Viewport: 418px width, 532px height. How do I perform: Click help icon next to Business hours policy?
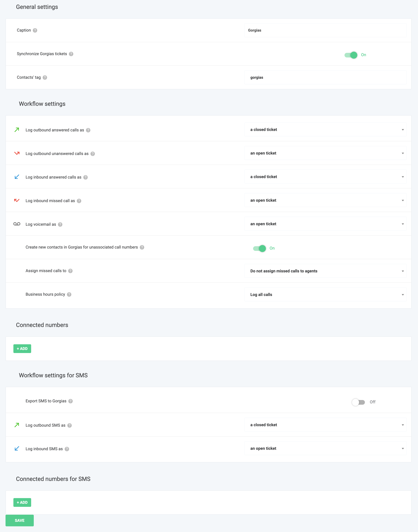pos(69,294)
